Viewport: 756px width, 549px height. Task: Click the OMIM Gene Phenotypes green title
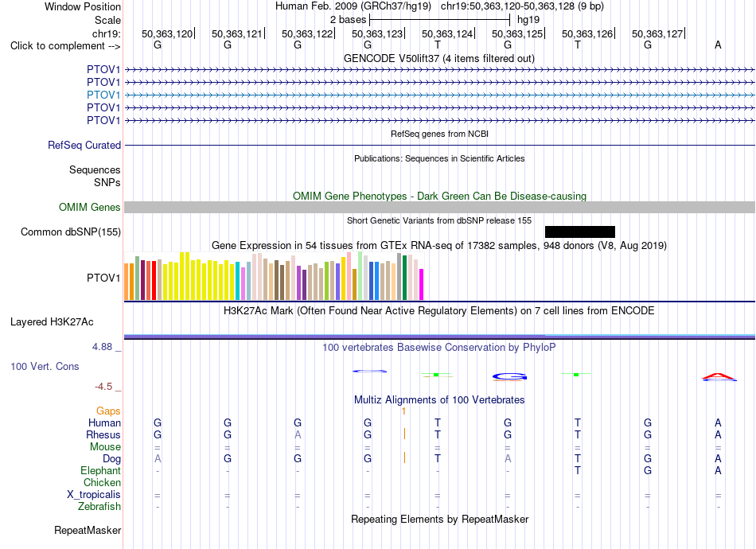439,197
